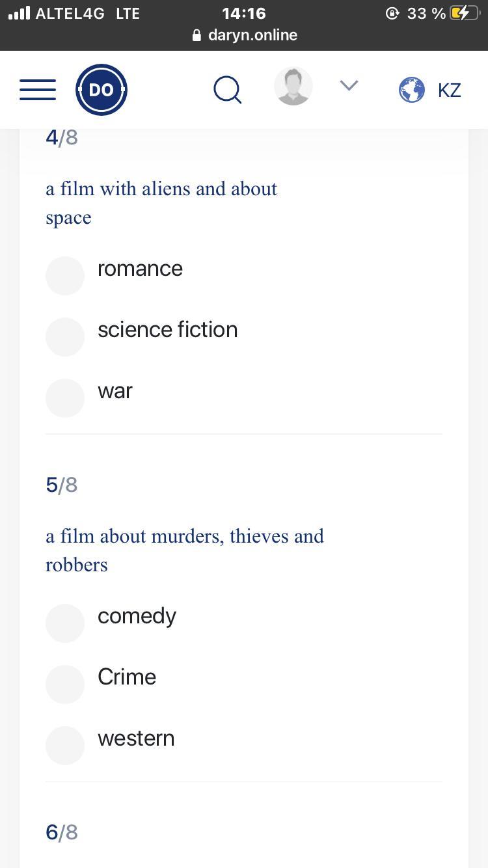488x868 pixels.
Task: Tap the daryn.online address bar
Action: (x=252, y=35)
